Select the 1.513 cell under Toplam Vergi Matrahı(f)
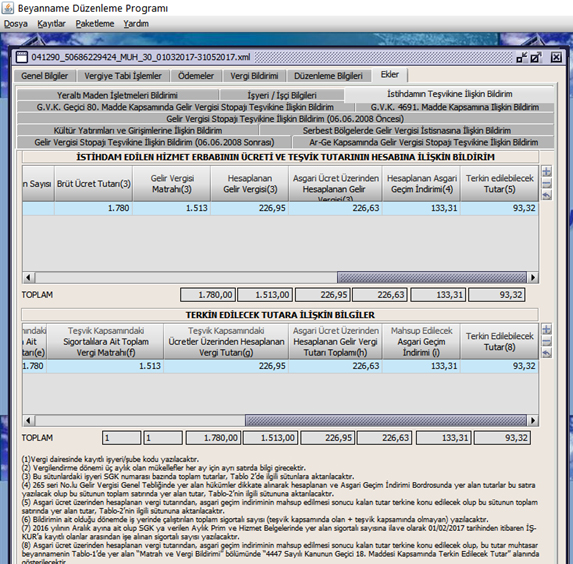Screen dimensions: 573x564 click(x=106, y=366)
